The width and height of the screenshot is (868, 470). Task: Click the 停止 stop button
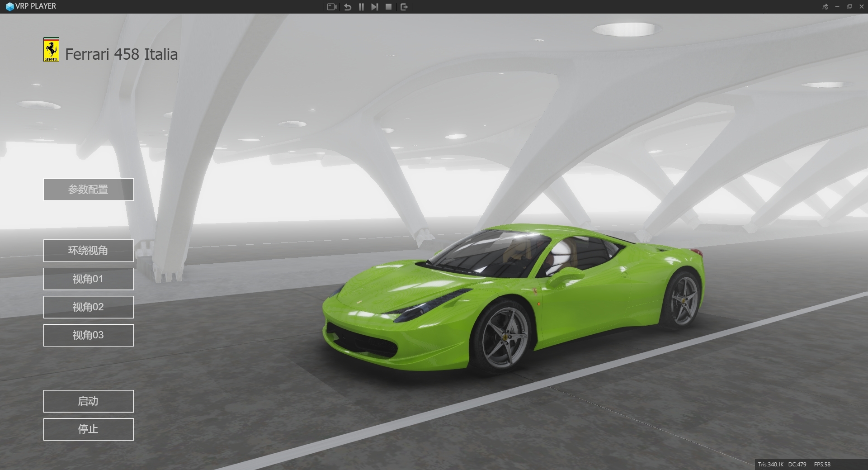coord(89,429)
